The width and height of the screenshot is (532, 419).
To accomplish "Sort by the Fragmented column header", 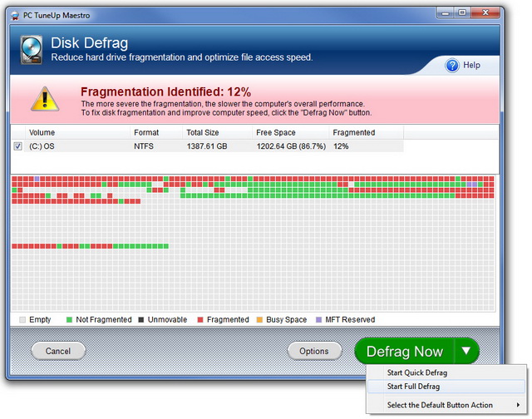I will (366, 132).
